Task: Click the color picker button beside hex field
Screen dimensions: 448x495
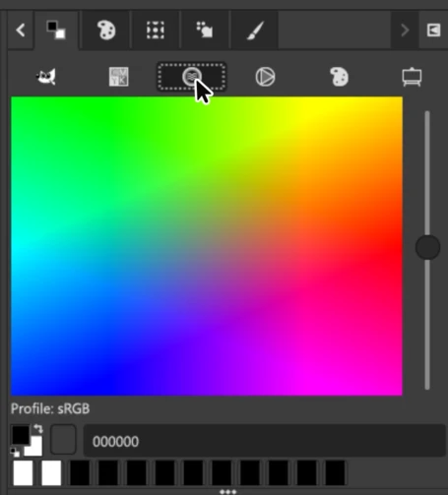Action: point(63,440)
